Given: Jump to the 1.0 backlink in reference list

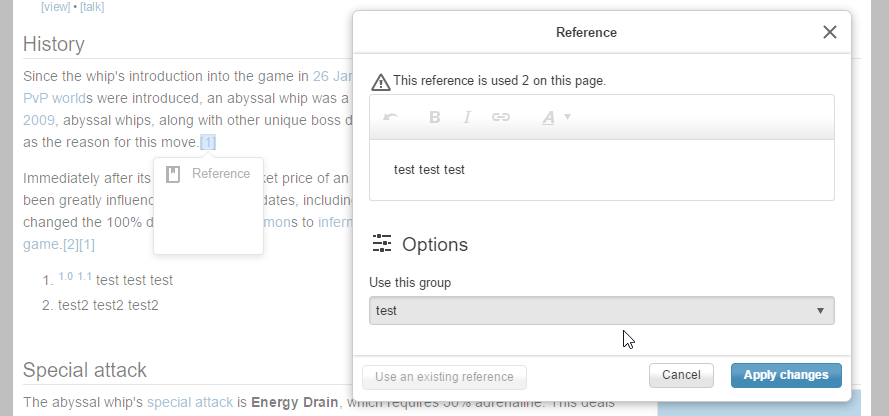Looking at the screenshot, I should pyautogui.click(x=66, y=276).
